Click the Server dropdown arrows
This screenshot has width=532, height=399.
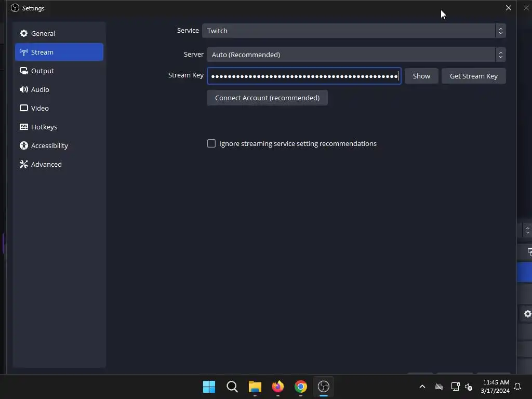click(500, 55)
